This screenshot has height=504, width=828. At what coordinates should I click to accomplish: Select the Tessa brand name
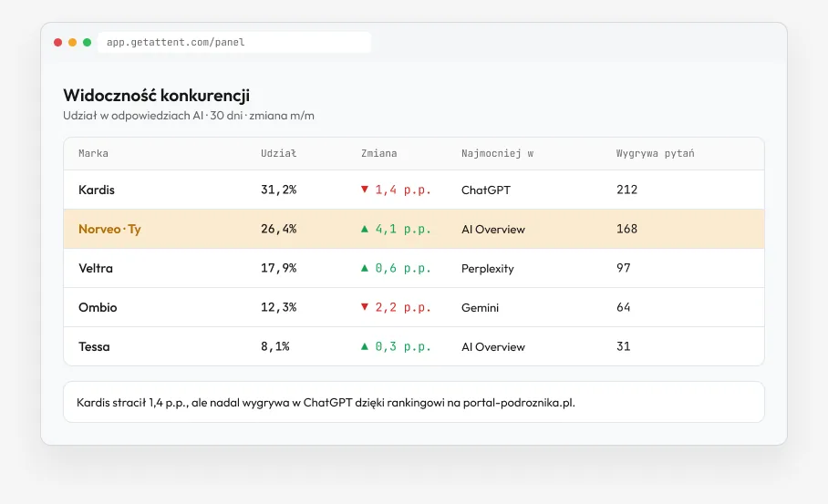[x=94, y=346]
